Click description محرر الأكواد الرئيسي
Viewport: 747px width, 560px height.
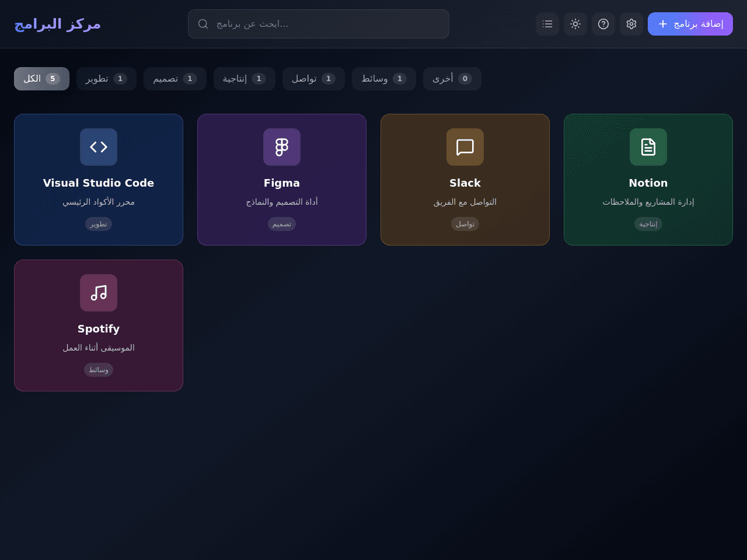(99, 202)
